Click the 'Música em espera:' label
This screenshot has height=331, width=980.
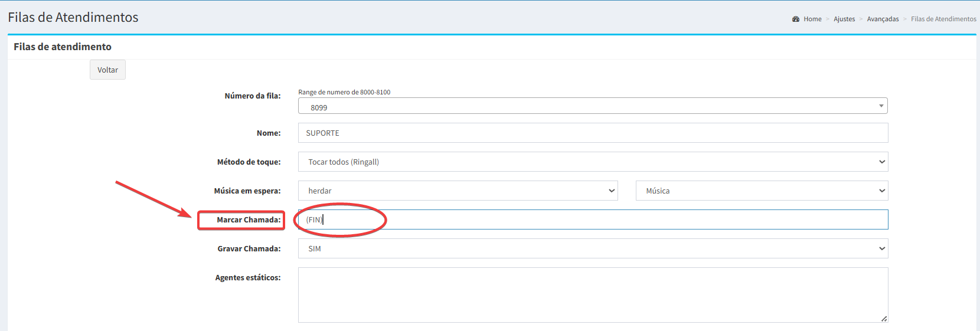pyautogui.click(x=247, y=191)
